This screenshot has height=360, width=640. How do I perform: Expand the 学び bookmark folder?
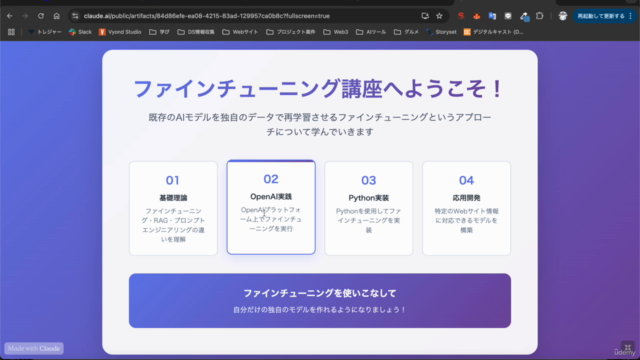point(159,32)
